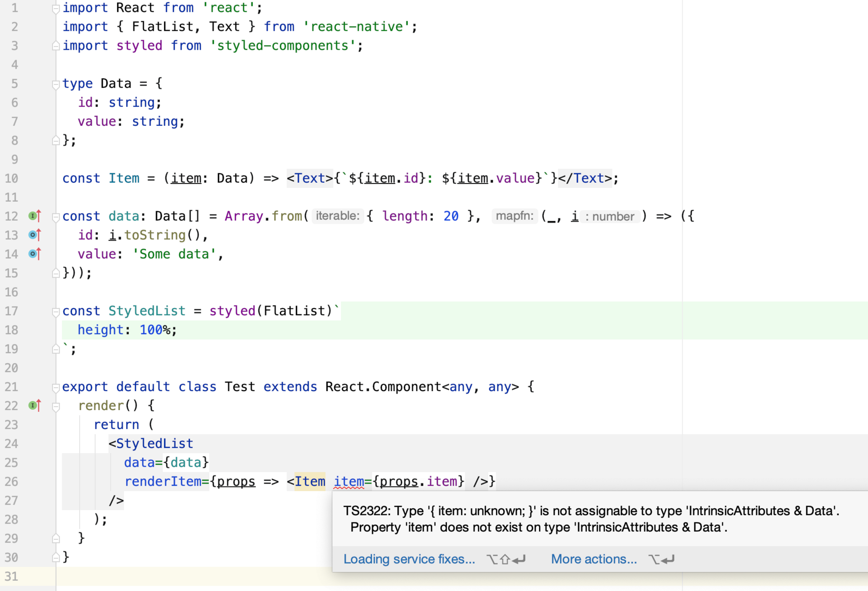Screen dimensions: 868x591
Task: Collapse the data array fold marker on line 12
Action: click(56, 217)
